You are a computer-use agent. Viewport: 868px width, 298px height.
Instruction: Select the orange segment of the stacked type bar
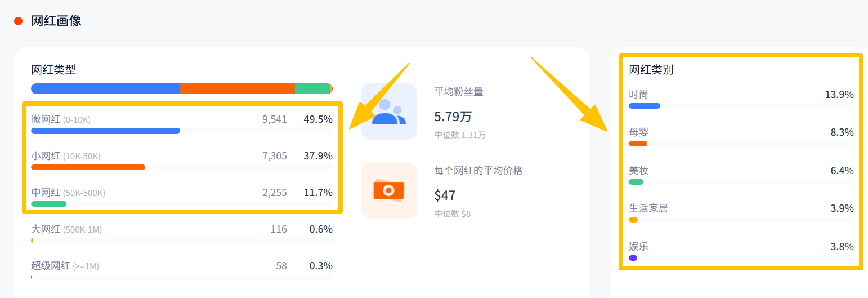click(237, 88)
